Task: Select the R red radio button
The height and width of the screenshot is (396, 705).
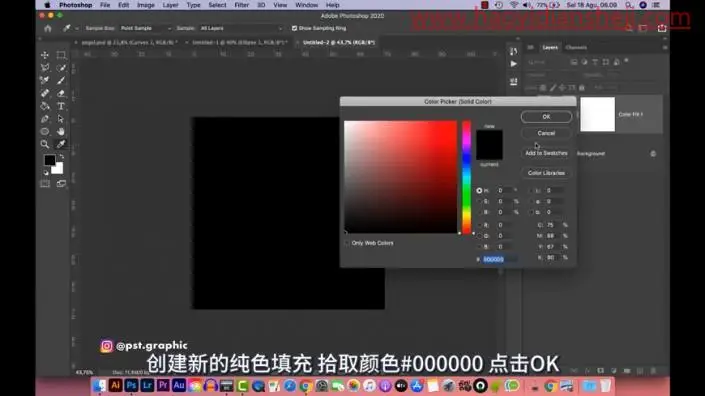Action: point(479,225)
